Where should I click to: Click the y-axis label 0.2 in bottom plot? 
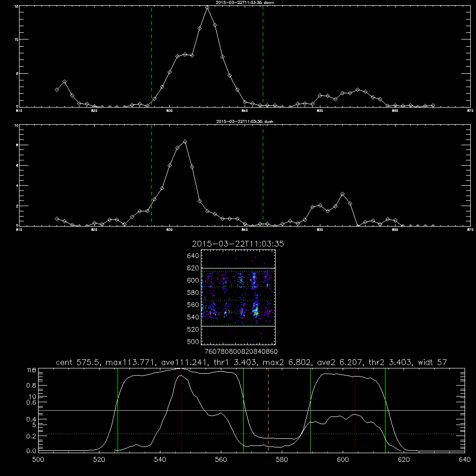(31, 436)
